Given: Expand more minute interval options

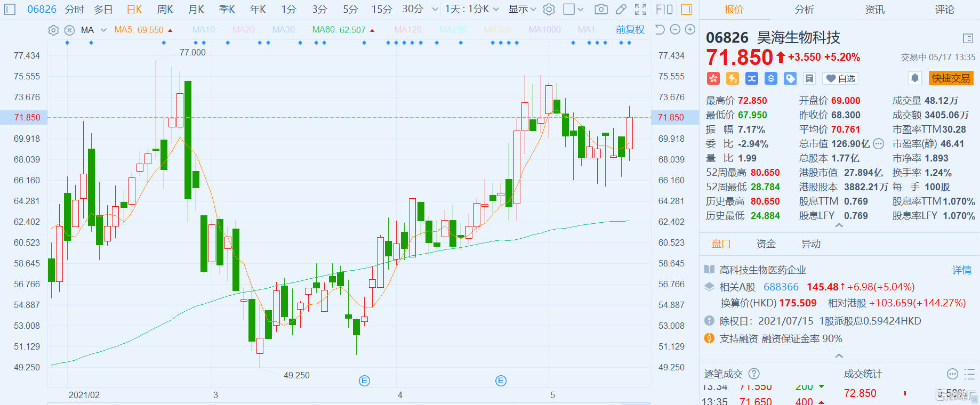Looking at the screenshot, I should coord(435,9).
